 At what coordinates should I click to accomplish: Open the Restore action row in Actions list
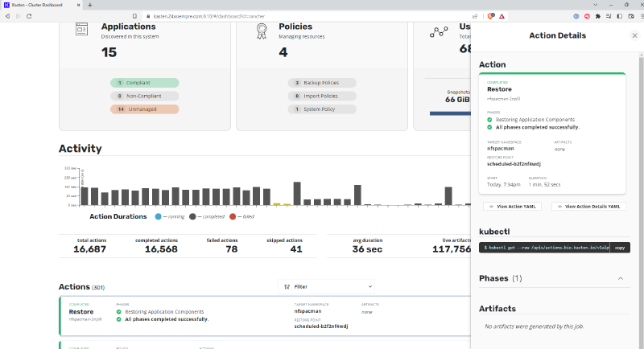click(265, 316)
